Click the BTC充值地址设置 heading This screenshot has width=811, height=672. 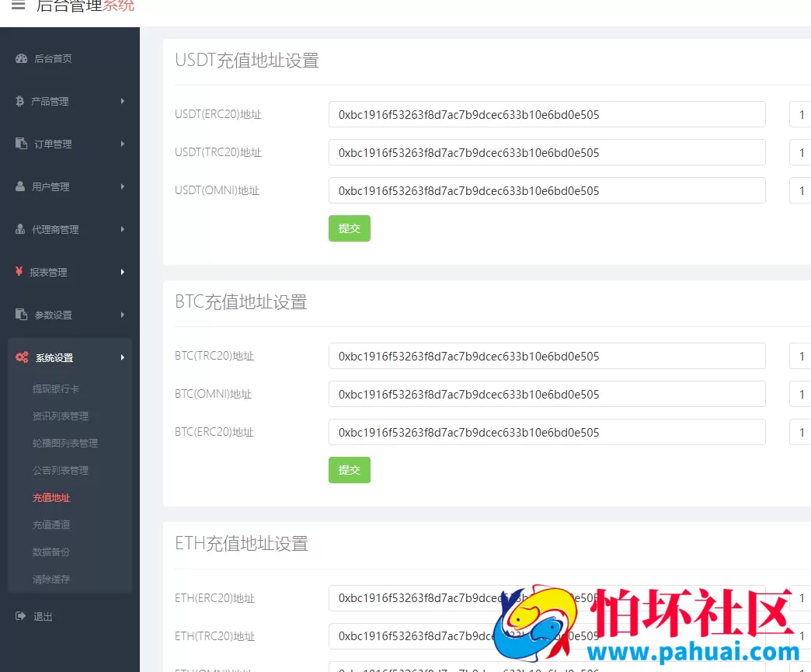pyautogui.click(x=241, y=301)
